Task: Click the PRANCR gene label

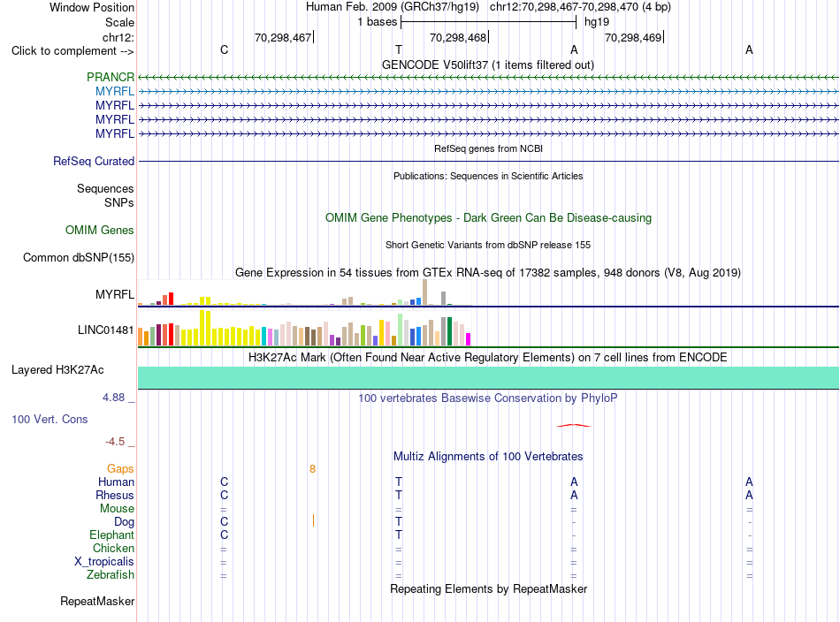Action: pos(111,77)
